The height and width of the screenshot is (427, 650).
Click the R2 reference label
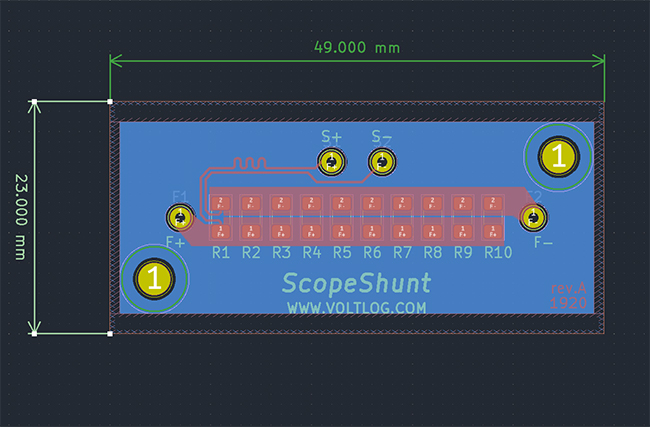251,252
